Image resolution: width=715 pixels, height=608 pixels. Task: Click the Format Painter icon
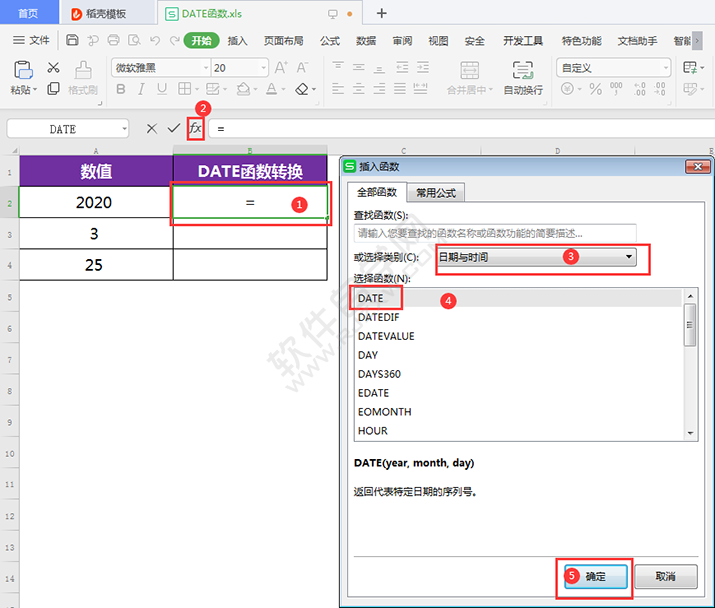coord(83,70)
